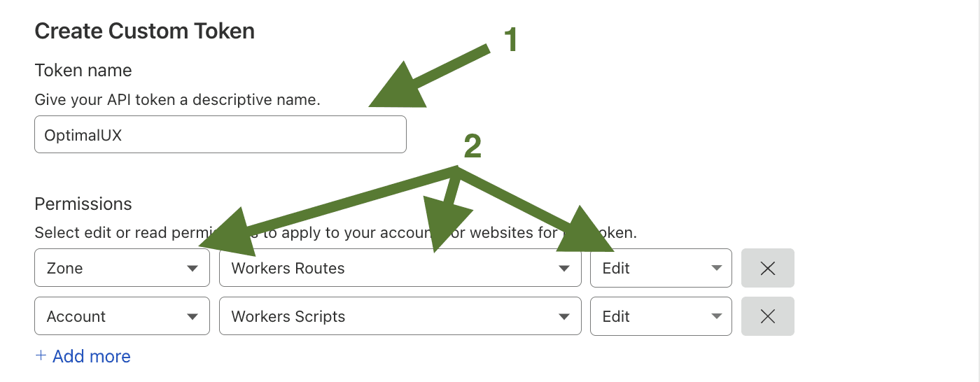Remove the Workers Routes permission row with X

click(x=768, y=268)
